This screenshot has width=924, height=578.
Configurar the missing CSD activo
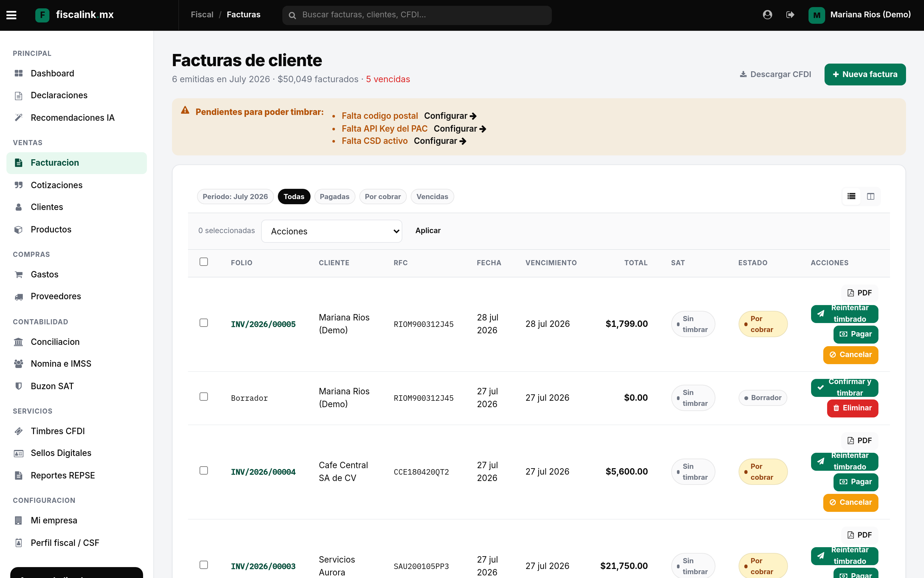tap(440, 141)
